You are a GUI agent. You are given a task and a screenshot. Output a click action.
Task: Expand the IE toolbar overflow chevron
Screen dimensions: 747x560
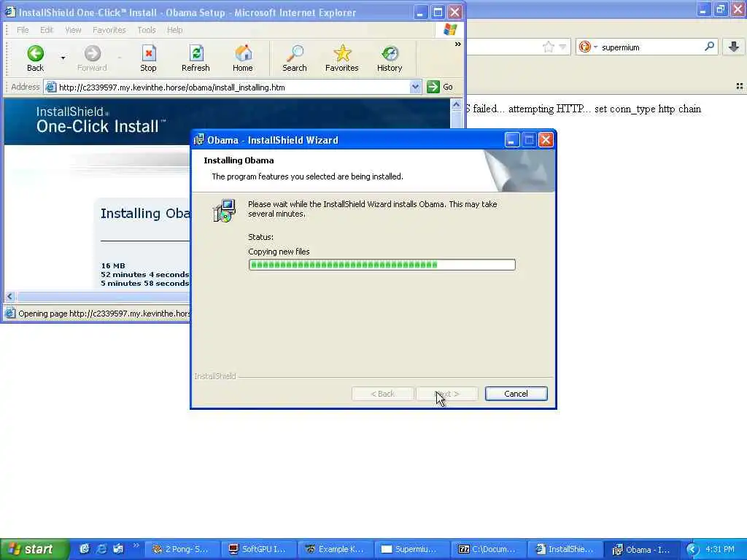[458, 44]
